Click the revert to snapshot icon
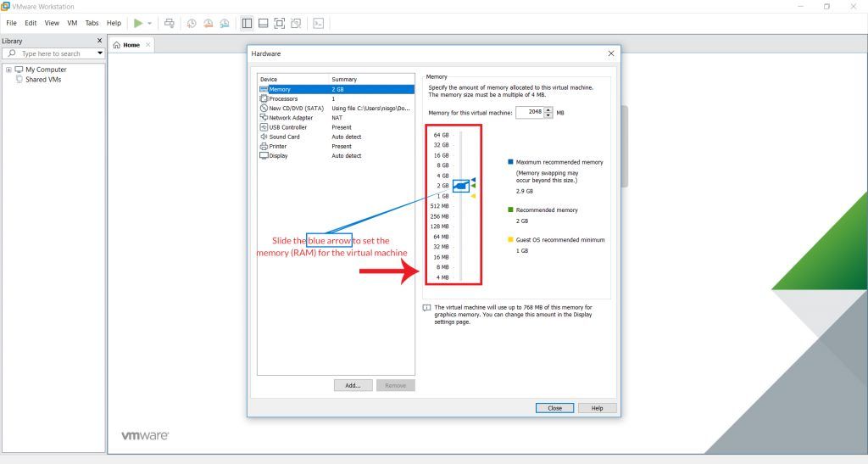The height and width of the screenshot is (464, 868). (209, 23)
